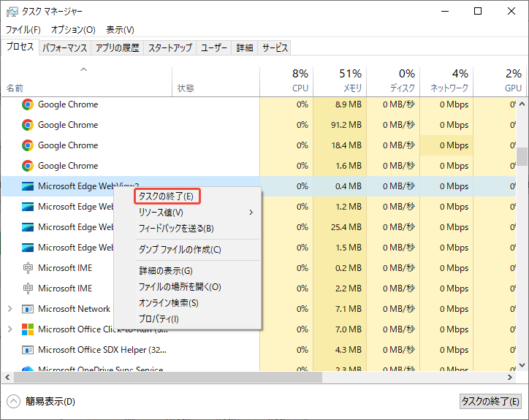Click the sort arrow above the 名前 column
The image size is (529, 420).
point(84,69)
